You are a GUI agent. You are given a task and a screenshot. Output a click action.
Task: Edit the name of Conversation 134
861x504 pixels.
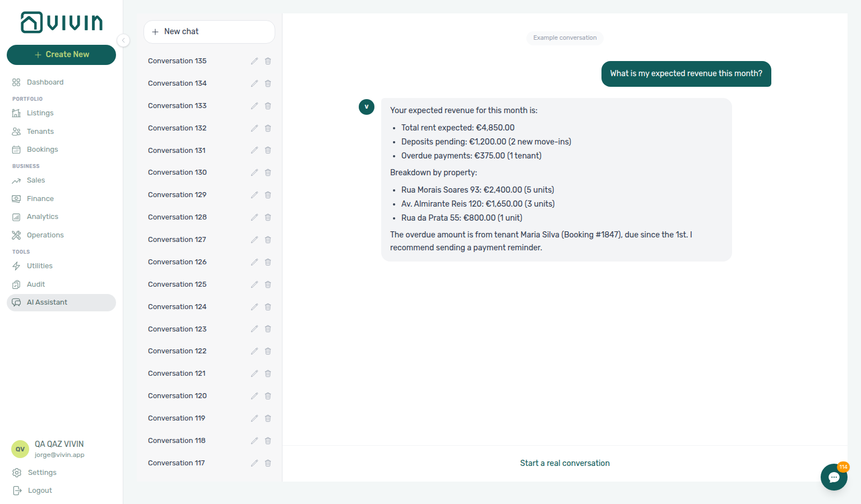pyautogui.click(x=254, y=83)
